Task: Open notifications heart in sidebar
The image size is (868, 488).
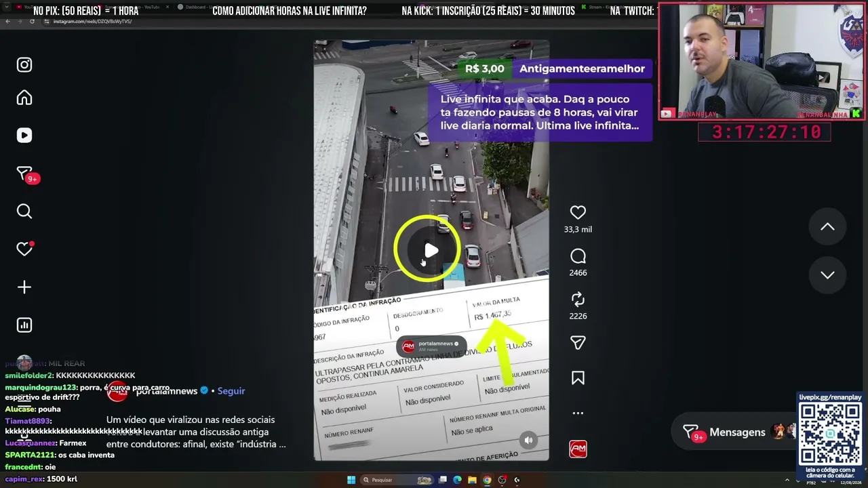Action: click(x=24, y=249)
